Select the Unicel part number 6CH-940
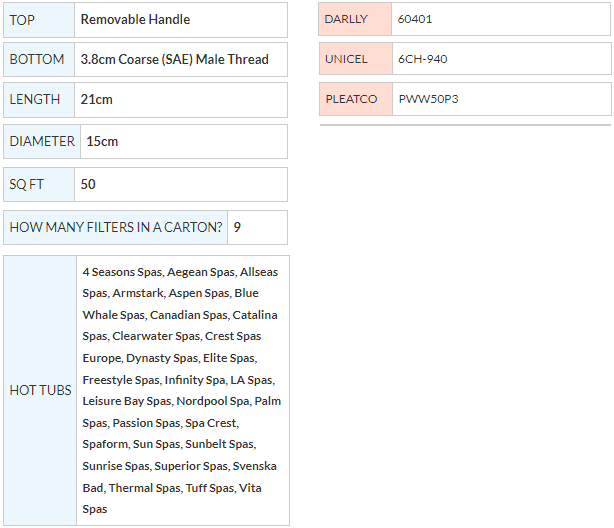 422,59
